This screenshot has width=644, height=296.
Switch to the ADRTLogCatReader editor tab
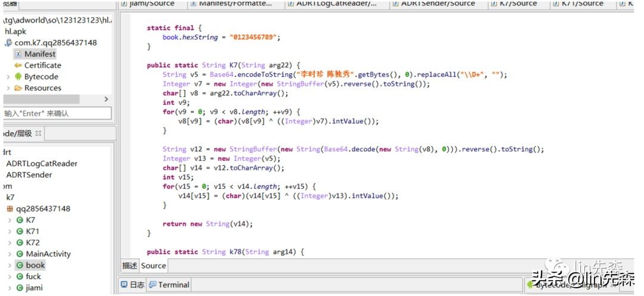pyautogui.click(x=337, y=4)
